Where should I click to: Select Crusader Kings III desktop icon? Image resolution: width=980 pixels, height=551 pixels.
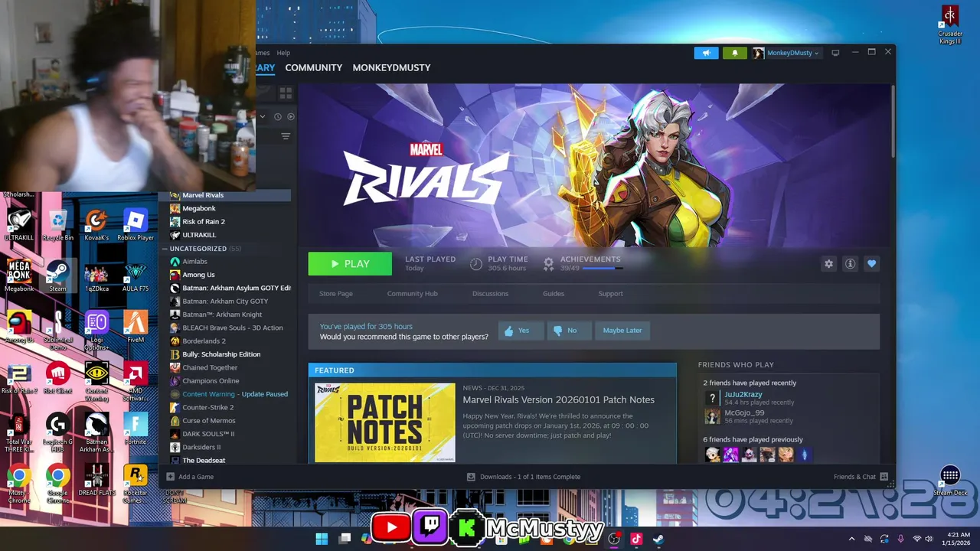point(950,25)
